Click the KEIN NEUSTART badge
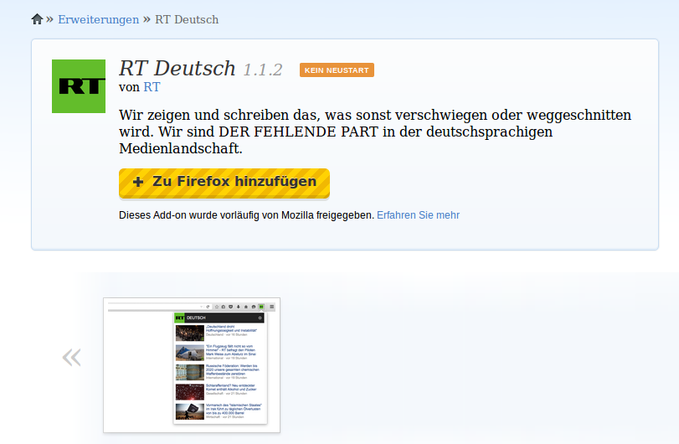Screen dimensions: 679x444 coord(337,70)
